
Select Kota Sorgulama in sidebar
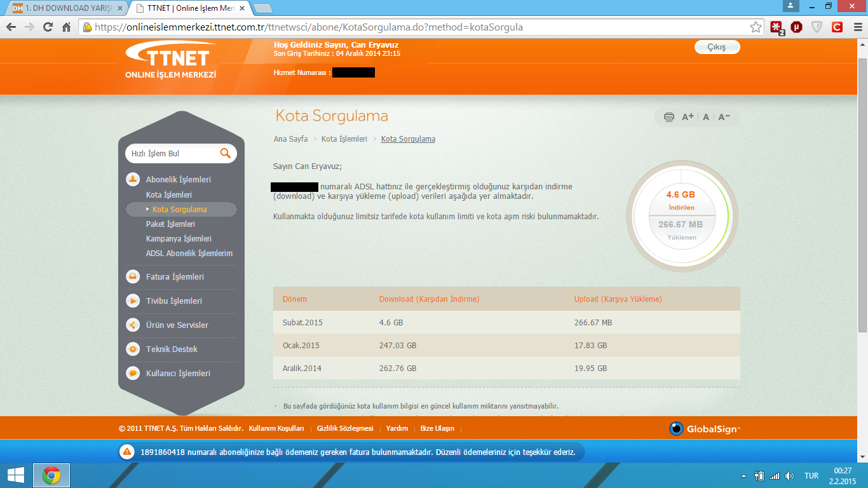(181, 209)
